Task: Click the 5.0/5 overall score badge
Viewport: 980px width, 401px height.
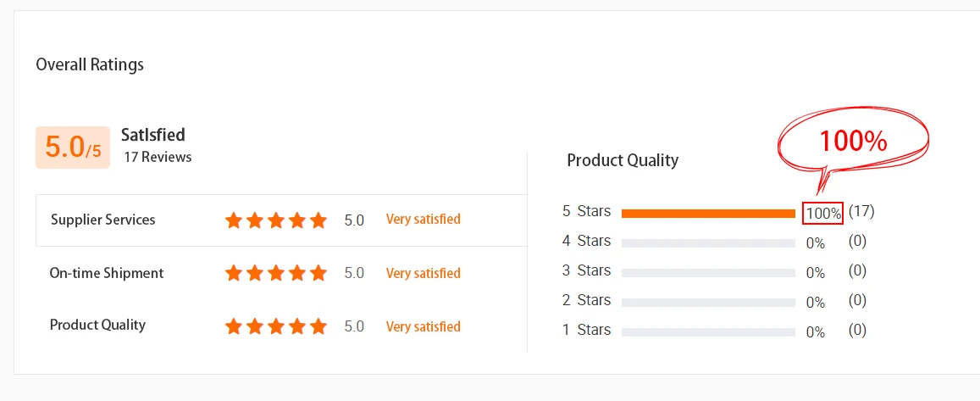Action: 73,148
